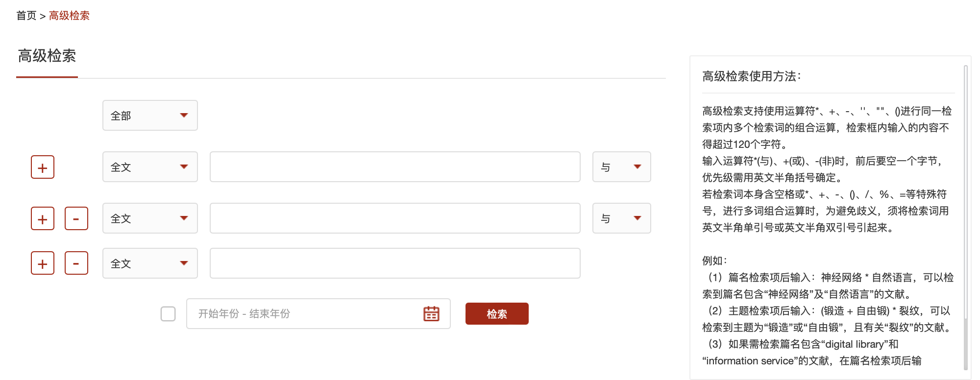Viewport: 980px width, 380px height.
Task: Focus the first row search text field
Action: [x=395, y=167]
